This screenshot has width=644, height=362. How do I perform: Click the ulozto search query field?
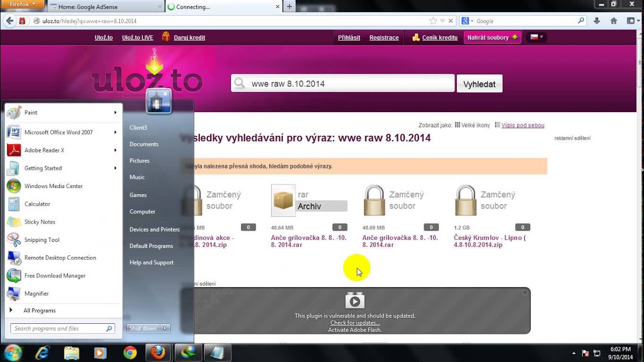coord(343,83)
